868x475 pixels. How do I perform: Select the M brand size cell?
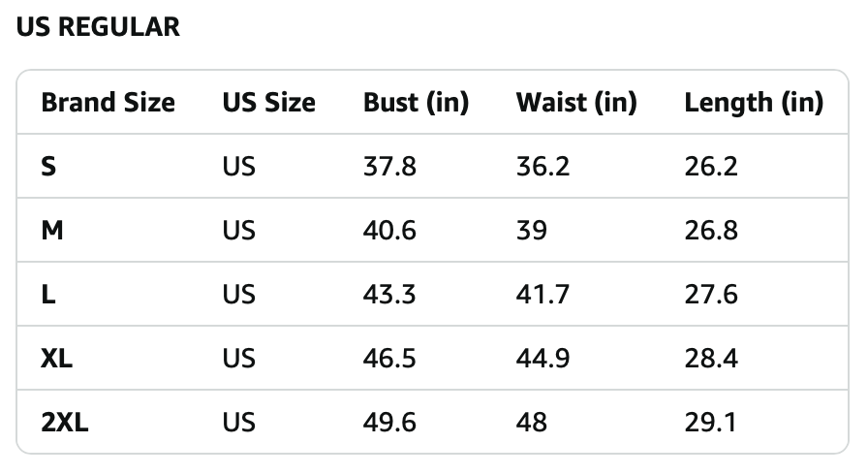point(52,231)
